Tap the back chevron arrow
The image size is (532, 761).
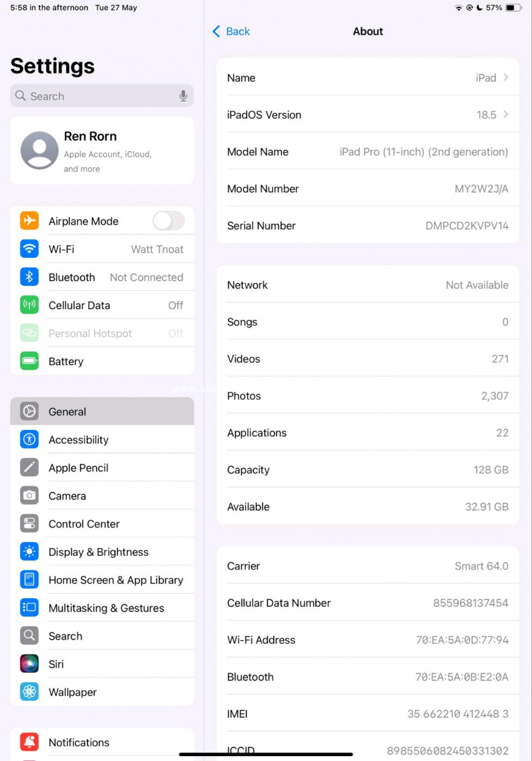point(216,32)
